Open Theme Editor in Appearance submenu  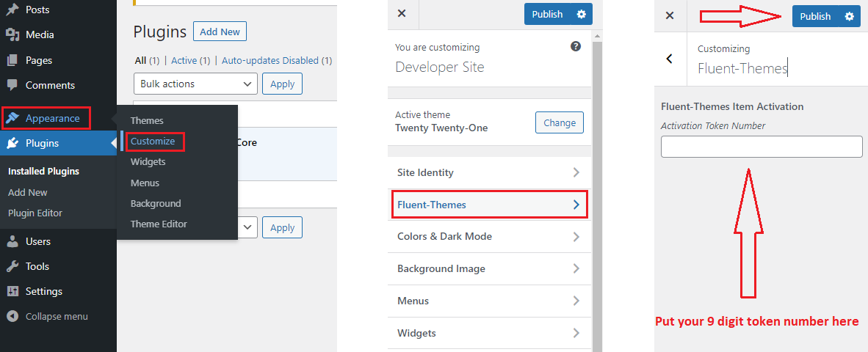[159, 224]
